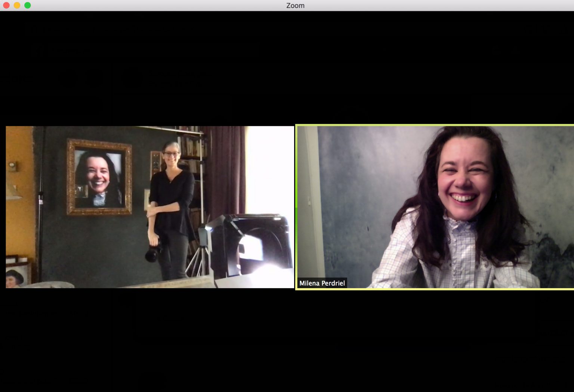574x392 pixels.
Task: Minimize the Zoom window with yellow button
Action: tap(17, 5)
